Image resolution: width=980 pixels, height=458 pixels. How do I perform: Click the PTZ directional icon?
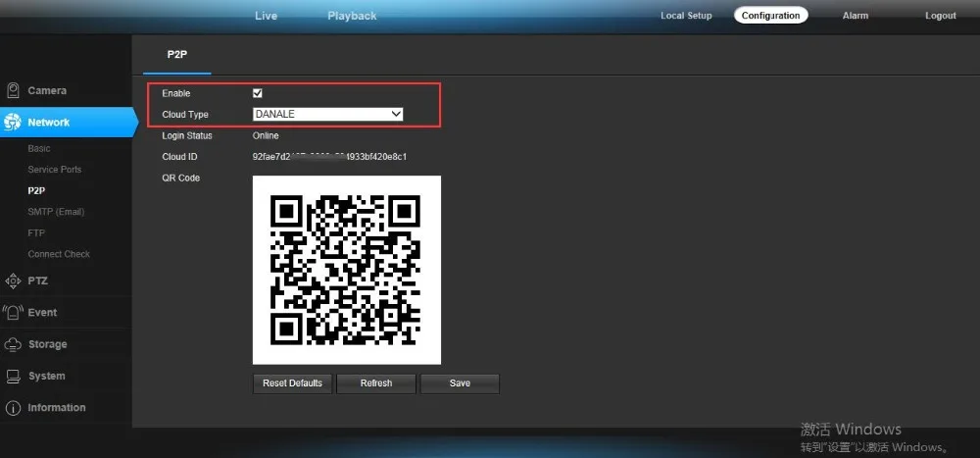click(x=13, y=280)
